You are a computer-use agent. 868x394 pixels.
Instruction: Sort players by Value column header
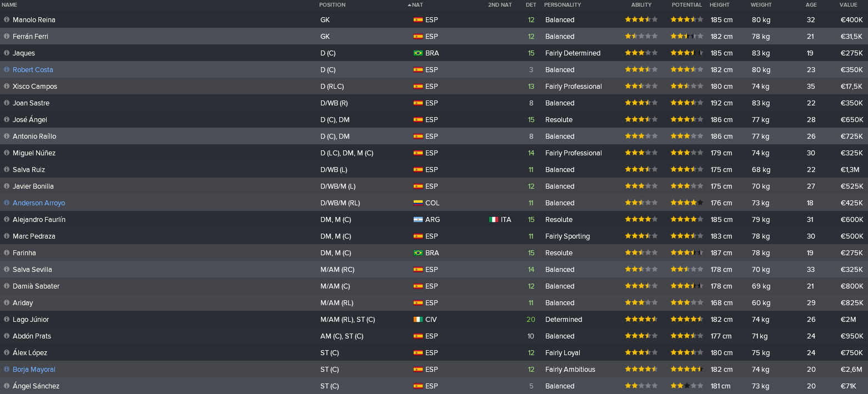coord(848,5)
